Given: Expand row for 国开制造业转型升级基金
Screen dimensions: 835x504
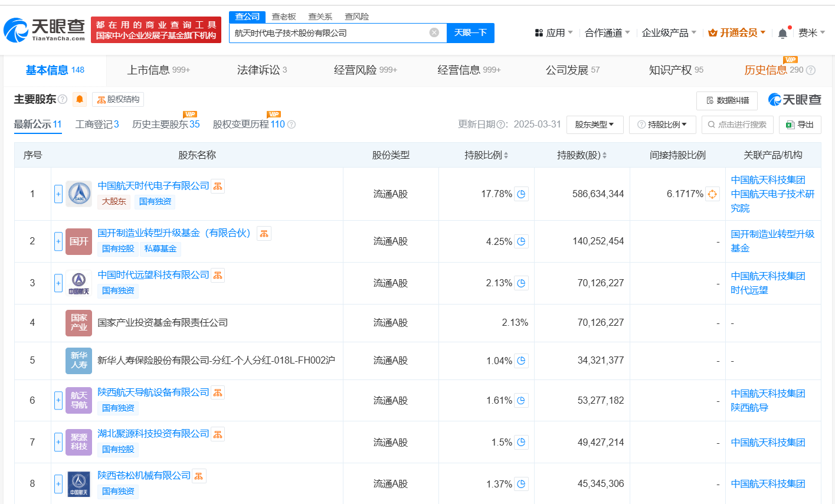Looking at the screenshot, I should (58, 241).
